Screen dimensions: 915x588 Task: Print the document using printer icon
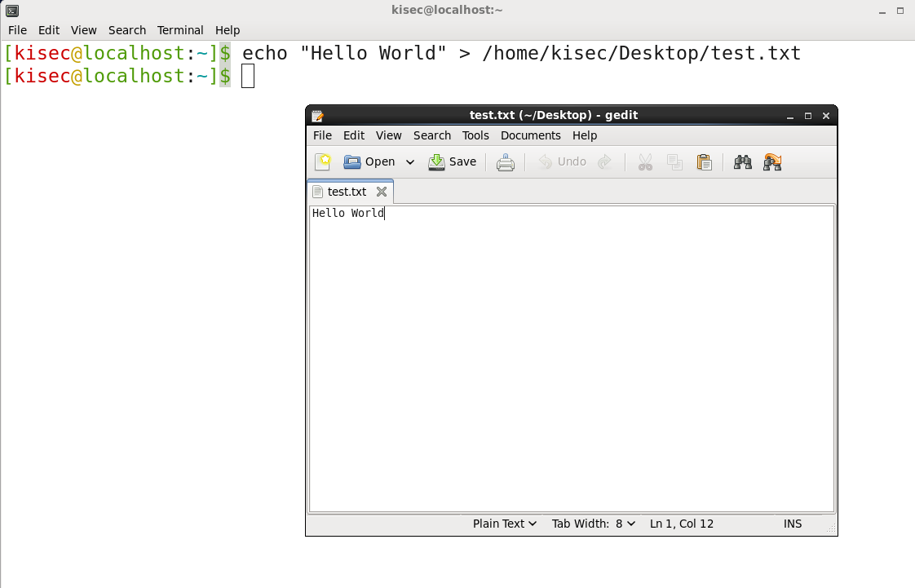point(506,162)
